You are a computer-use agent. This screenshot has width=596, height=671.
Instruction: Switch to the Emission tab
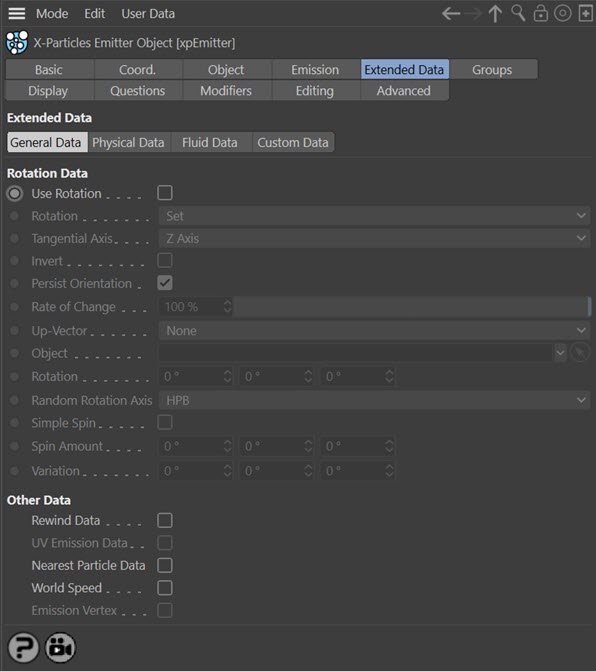tap(315, 69)
